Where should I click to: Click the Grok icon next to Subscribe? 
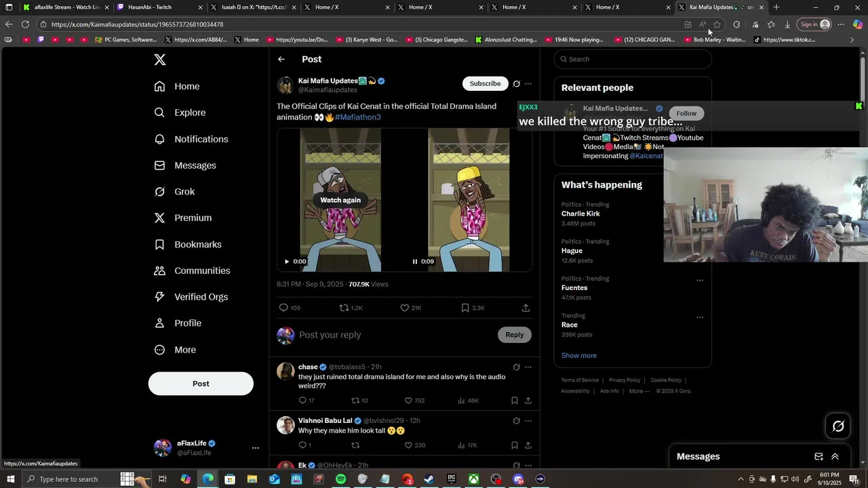click(516, 84)
